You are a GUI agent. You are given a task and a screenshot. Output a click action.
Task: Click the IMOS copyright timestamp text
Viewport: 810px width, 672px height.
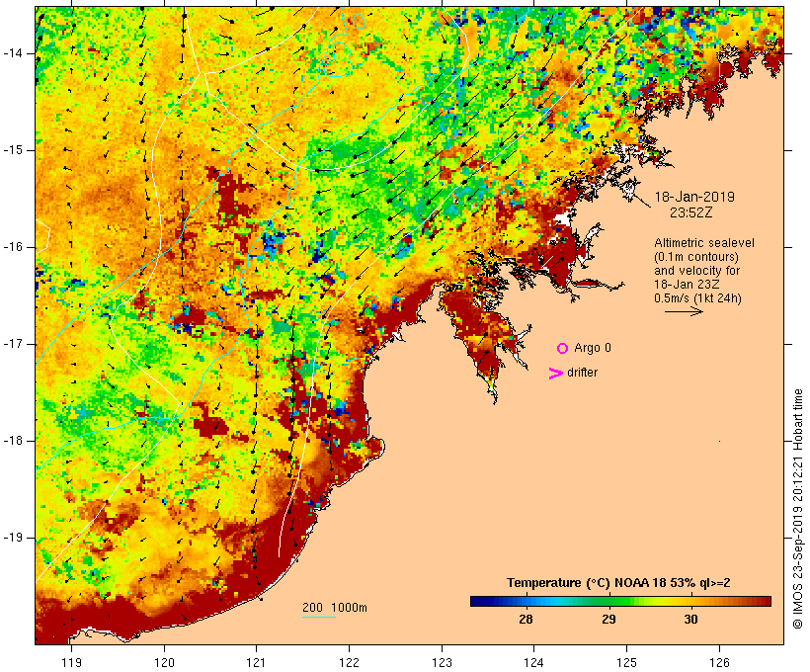[x=798, y=509]
